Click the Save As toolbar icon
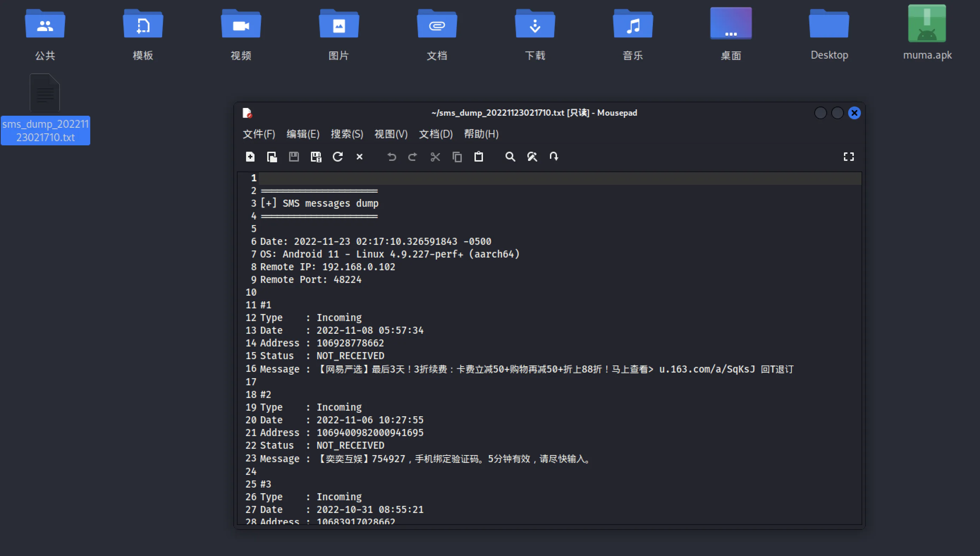980x556 pixels. click(x=316, y=157)
